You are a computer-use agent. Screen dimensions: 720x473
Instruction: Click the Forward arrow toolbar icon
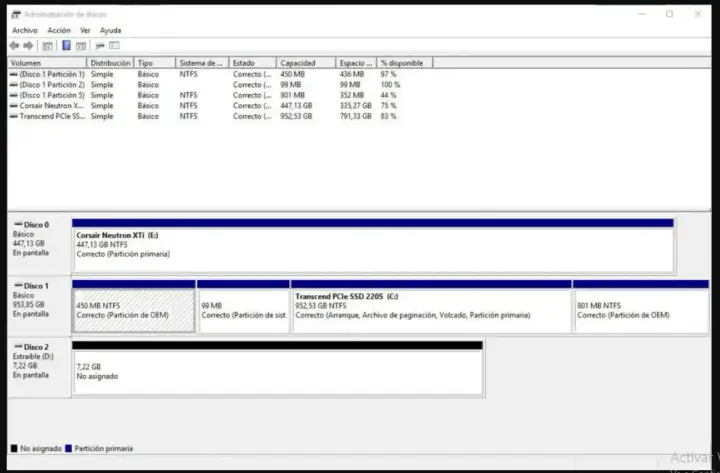coord(28,45)
